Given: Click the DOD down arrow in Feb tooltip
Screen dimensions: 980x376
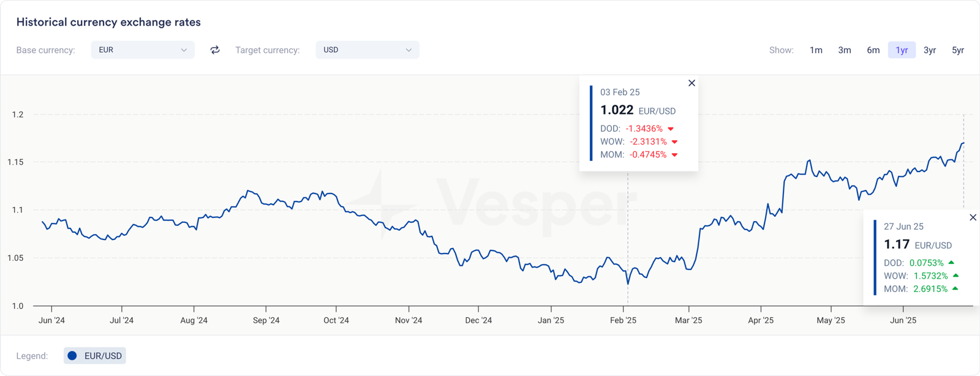Looking at the screenshot, I should coord(671,129).
